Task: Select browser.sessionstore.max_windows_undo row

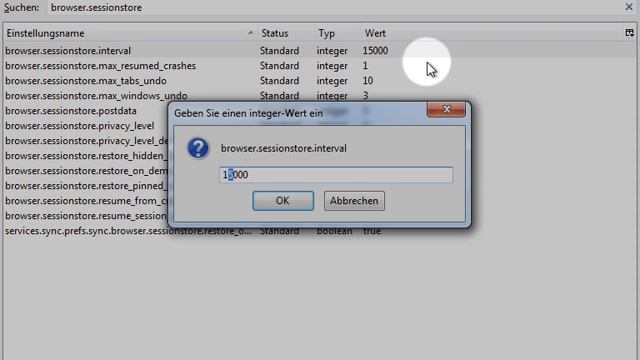Action: tap(319, 96)
